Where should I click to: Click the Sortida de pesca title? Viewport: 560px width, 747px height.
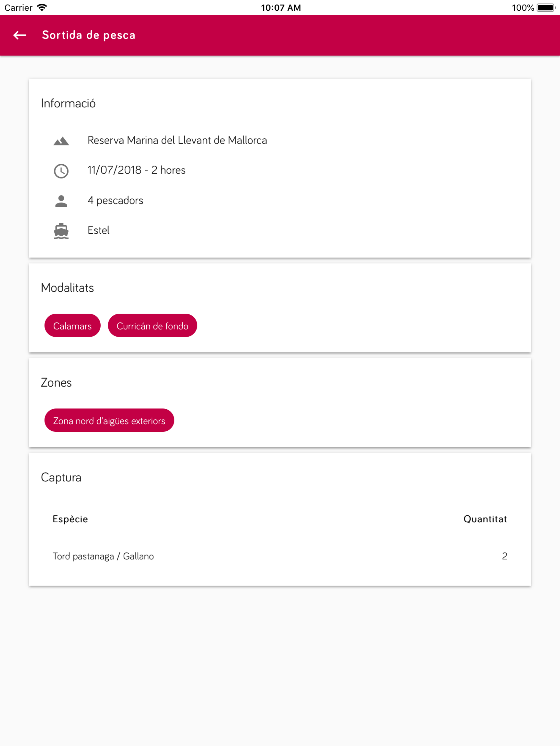pos(89,35)
